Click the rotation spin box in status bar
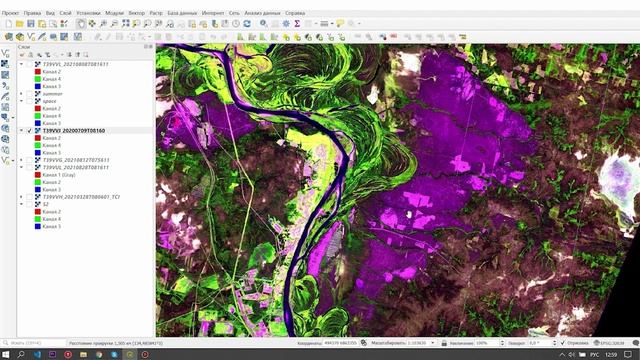This screenshot has width=640, height=360. tap(542, 343)
